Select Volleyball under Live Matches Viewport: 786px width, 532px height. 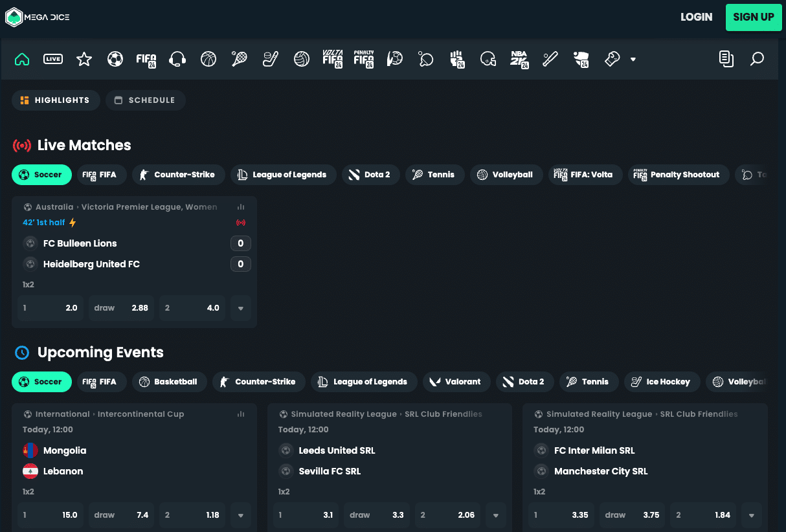pos(506,175)
